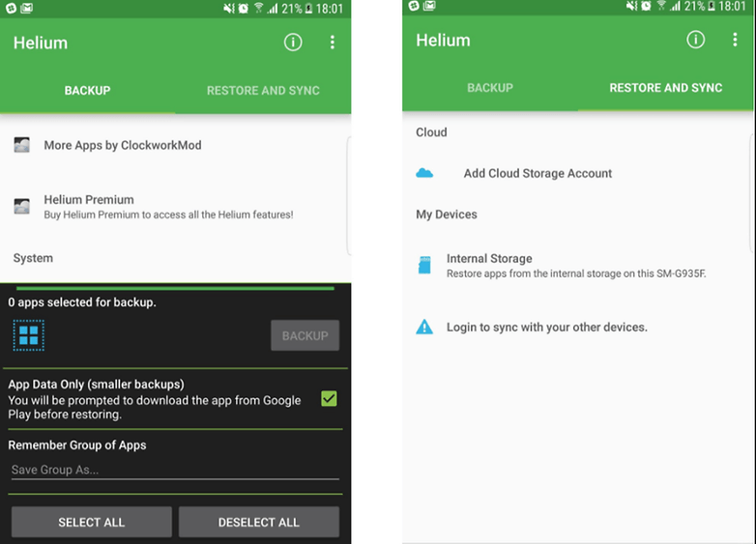Tap the mute icon in left status bar
This screenshot has height=544, width=756.
[x=228, y=8]
